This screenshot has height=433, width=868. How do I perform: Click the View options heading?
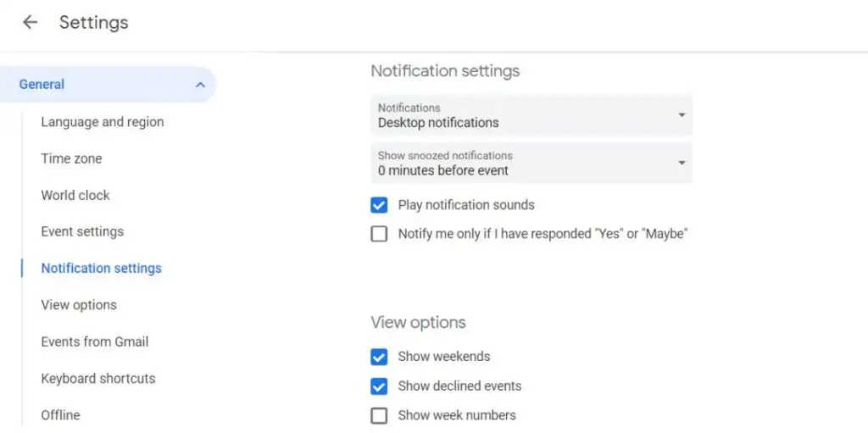tap(418, 322)
